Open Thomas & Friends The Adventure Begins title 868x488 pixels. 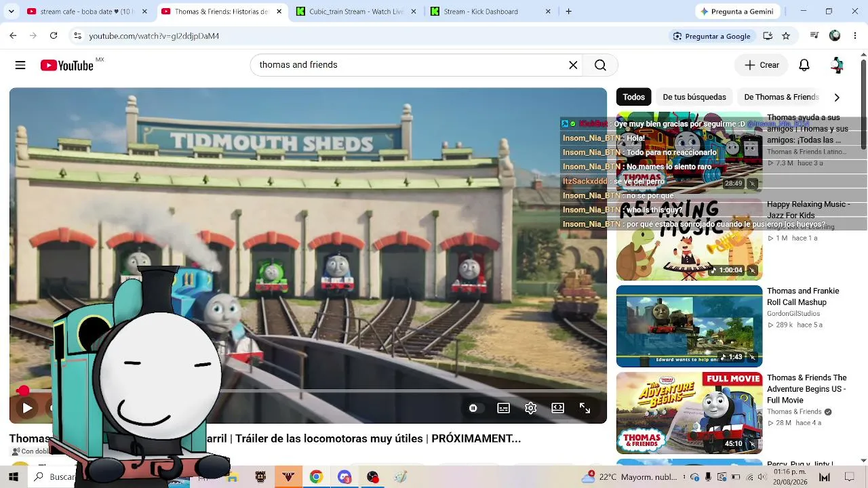[807, 389]
